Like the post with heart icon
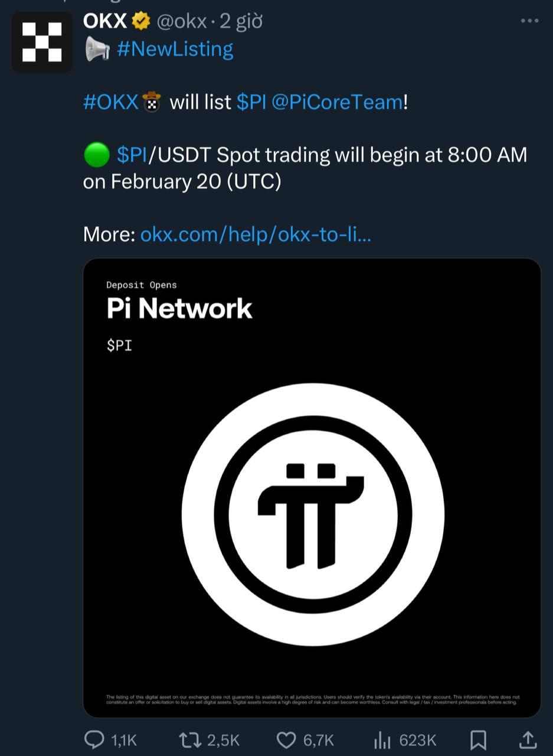Screen dimensions: 553x756 pos(286,739)
